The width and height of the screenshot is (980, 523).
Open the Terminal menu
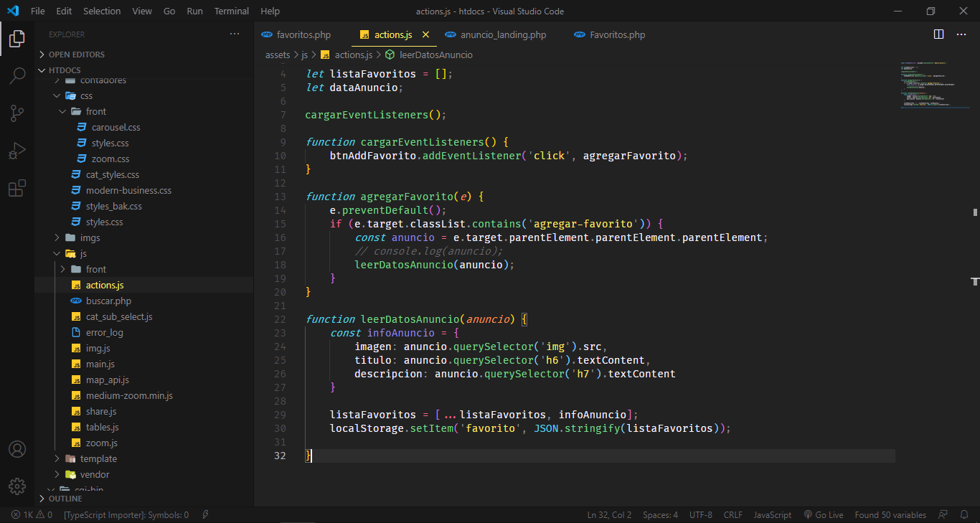232,11
